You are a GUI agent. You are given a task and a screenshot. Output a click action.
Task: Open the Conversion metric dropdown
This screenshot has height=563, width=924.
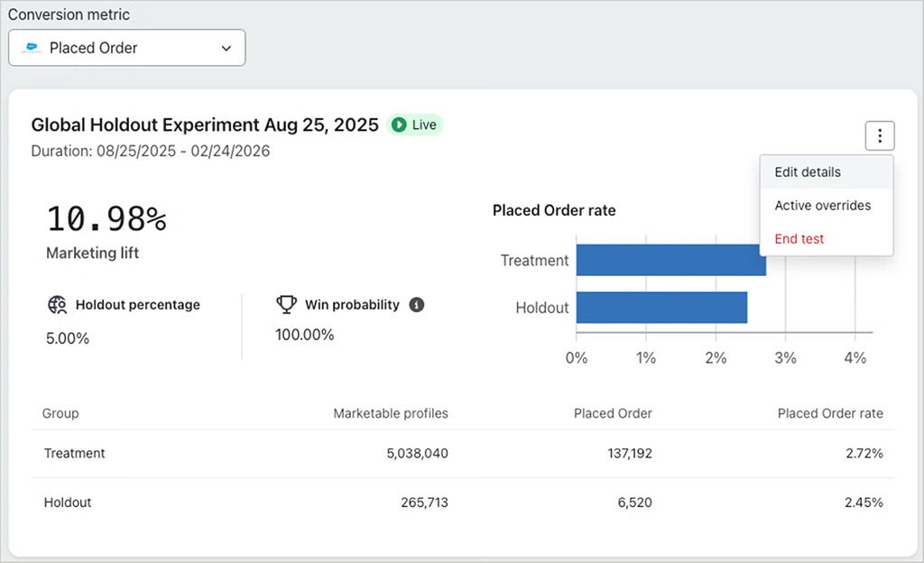126,48
